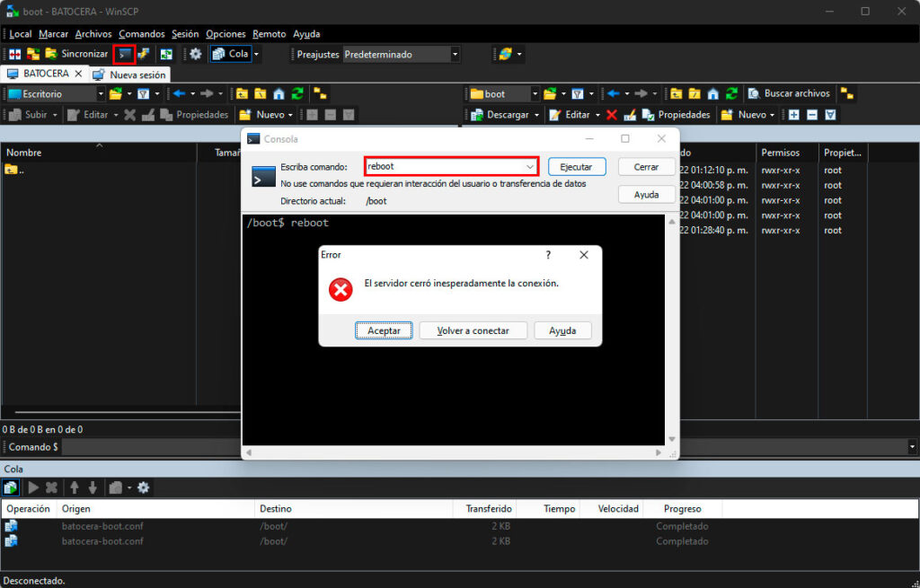
Task: Click Ayuda in the Error dialog
Action: tap(562, 330)
